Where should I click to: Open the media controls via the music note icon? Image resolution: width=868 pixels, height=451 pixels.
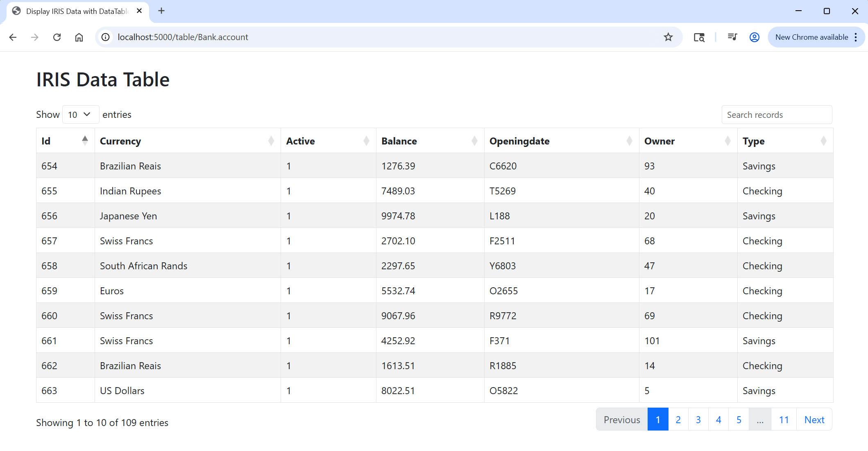pyautogui.click(x=732, y=37)
